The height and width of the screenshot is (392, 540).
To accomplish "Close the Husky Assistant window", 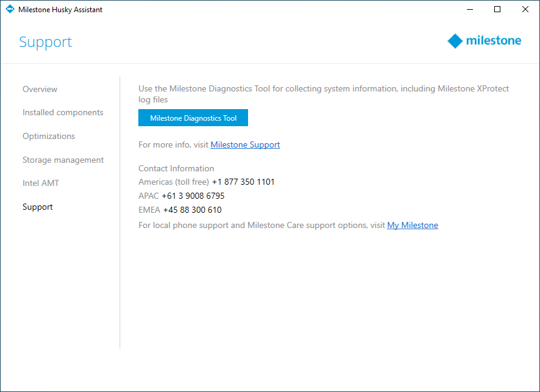I will point(525,9).
